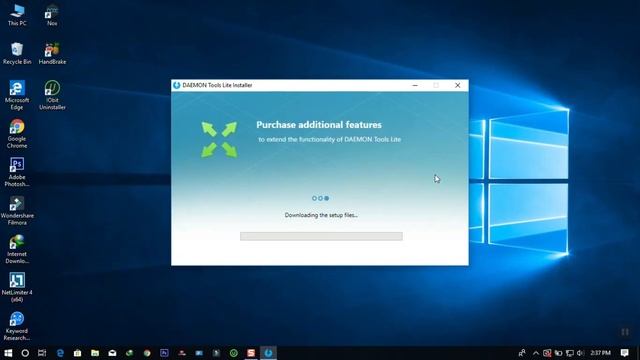The height and width of the screenshot is (360, 640).
Task: Select the third filled slide dot
Action: 327,198
